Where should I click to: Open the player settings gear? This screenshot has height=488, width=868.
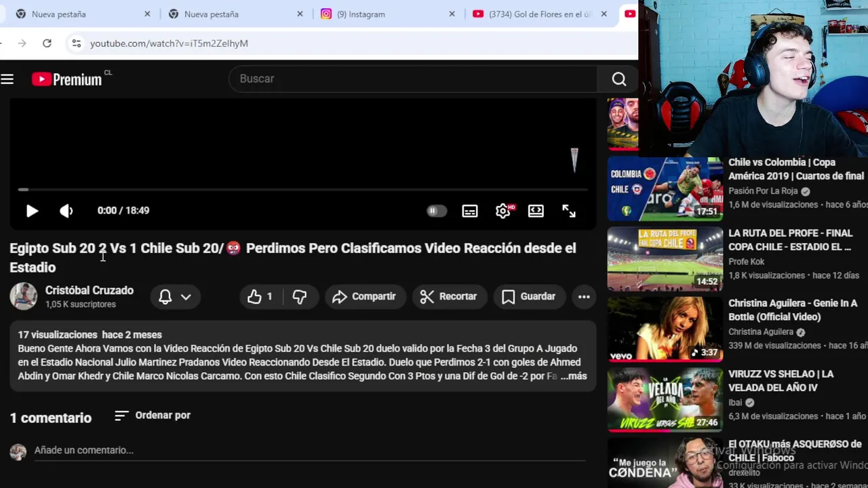502,211
